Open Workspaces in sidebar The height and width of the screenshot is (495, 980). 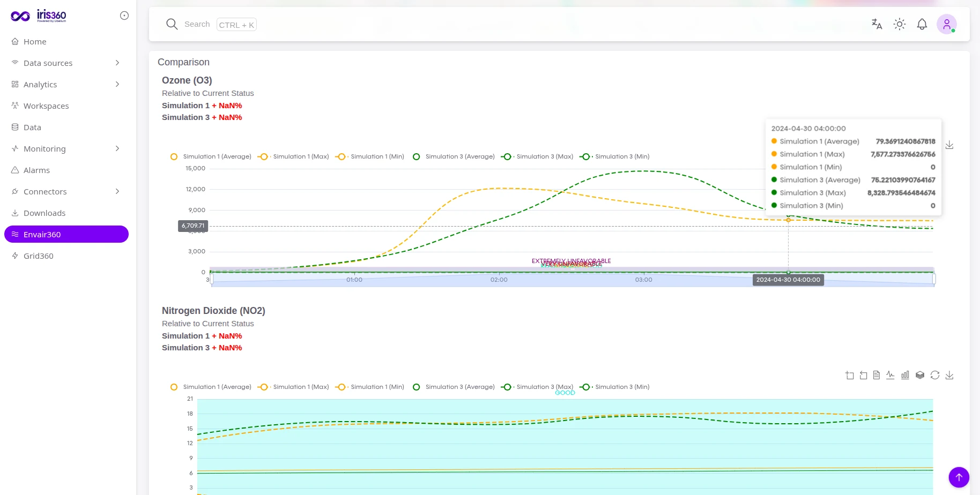tap(66, 106)
